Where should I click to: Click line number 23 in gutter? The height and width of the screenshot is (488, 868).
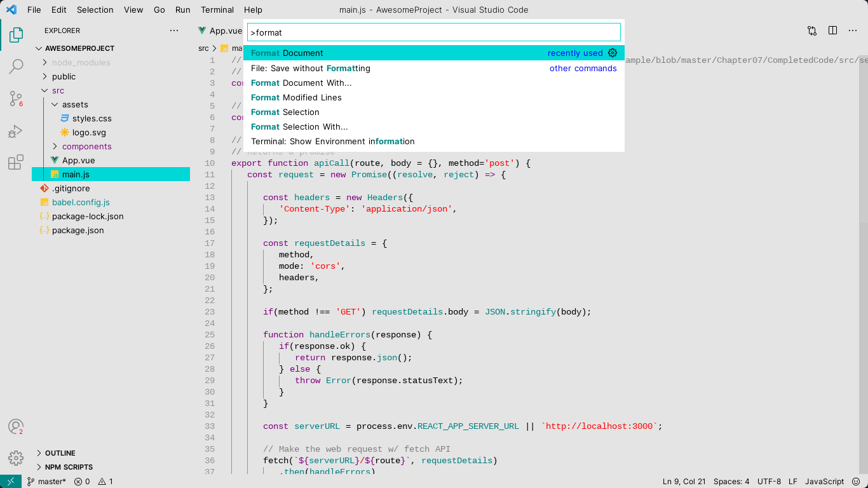point(210,312)
